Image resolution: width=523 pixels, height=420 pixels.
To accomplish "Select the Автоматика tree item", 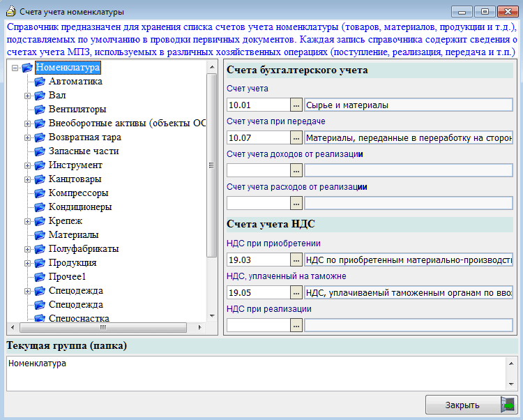I will pos(75,82).
